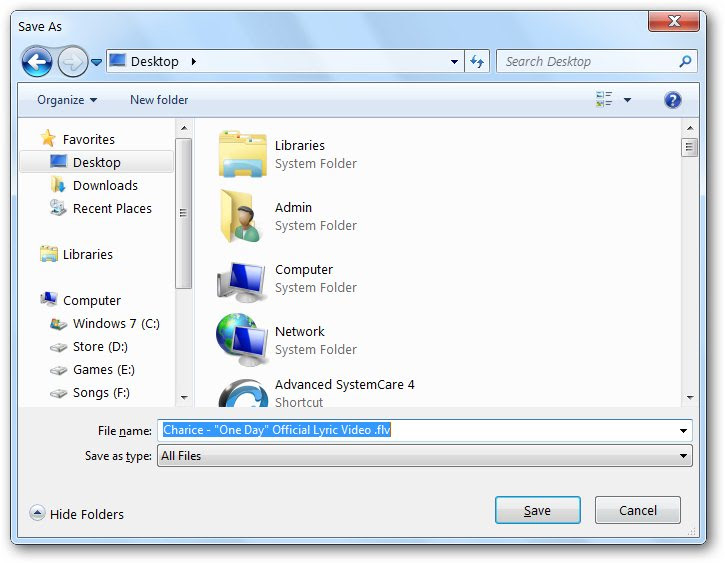
Task: Close the Save As dialog
Action: [x=674, y=21]
